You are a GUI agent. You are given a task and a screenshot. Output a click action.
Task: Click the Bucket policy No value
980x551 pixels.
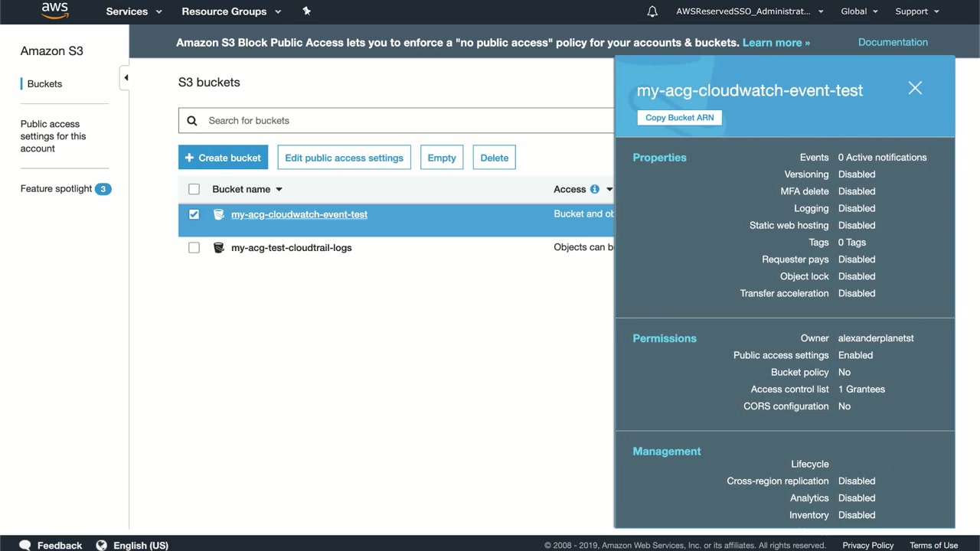844,373
